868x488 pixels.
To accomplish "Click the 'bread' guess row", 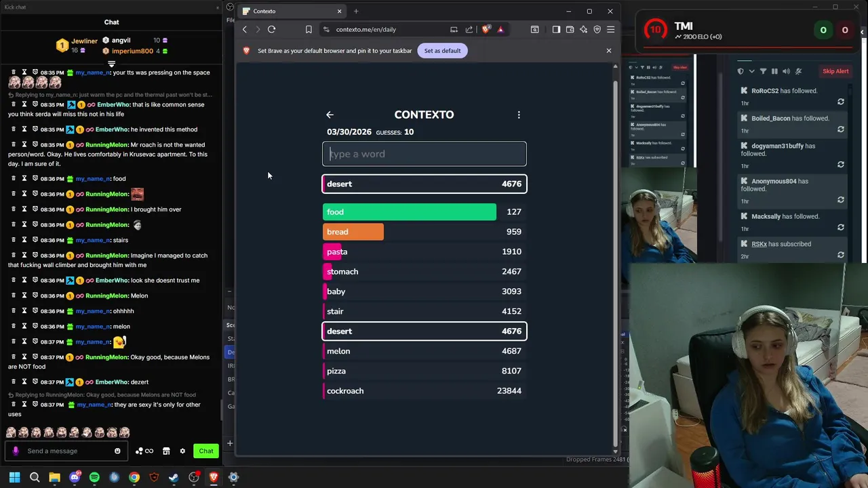I will [425, 232].
